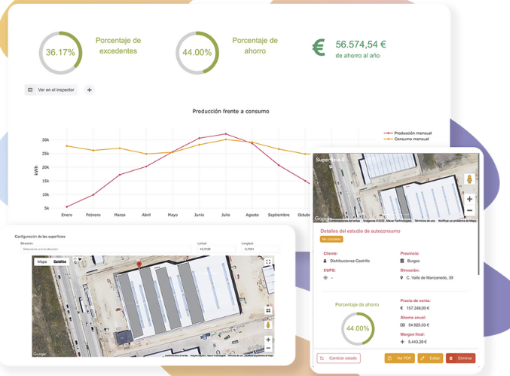Screen dimensions: 510x376
Task: Click the Editar button
Action: [x=430, y=358]
